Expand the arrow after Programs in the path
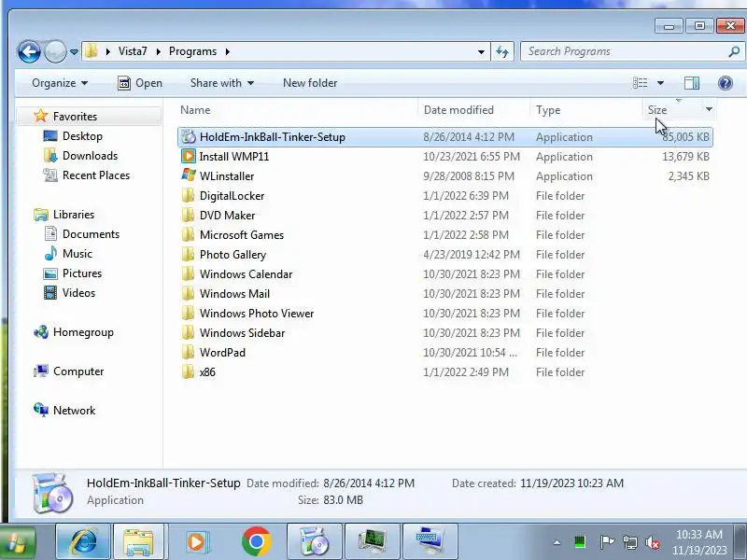 (228, 51)
